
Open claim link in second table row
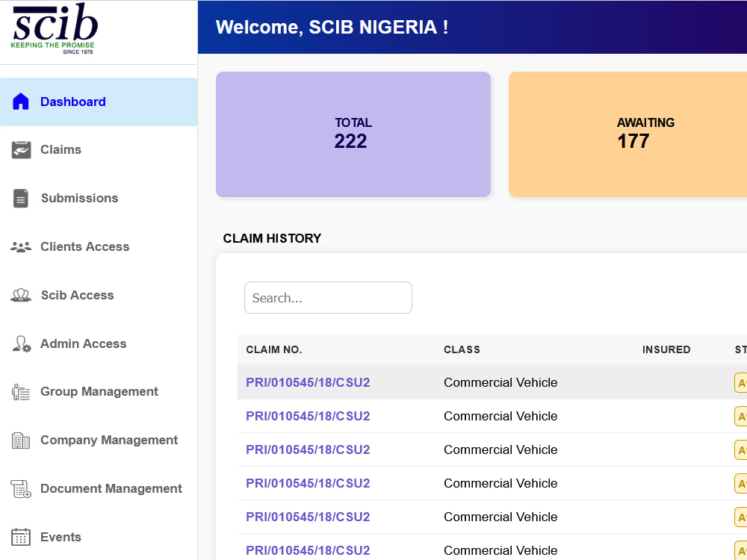tap(308, 416)
